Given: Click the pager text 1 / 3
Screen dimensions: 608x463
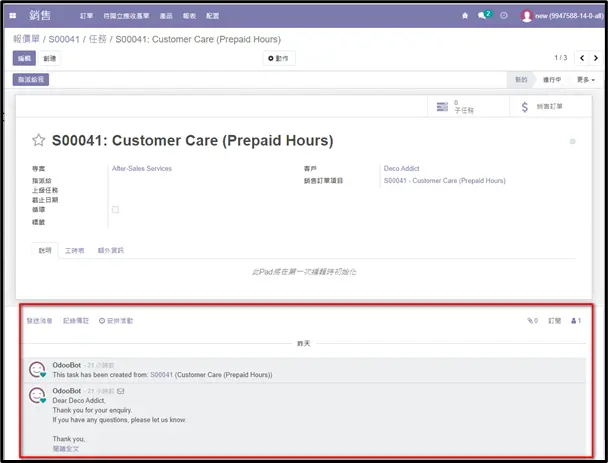Looking at the screenshot, I should click(x=561, y=58).
